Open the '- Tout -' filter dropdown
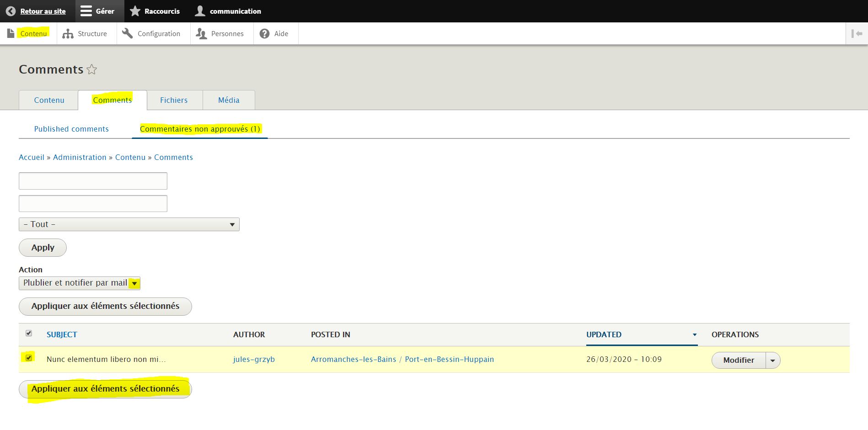The width and height of the screenshot is (868, 430). [x=129, y=224]
